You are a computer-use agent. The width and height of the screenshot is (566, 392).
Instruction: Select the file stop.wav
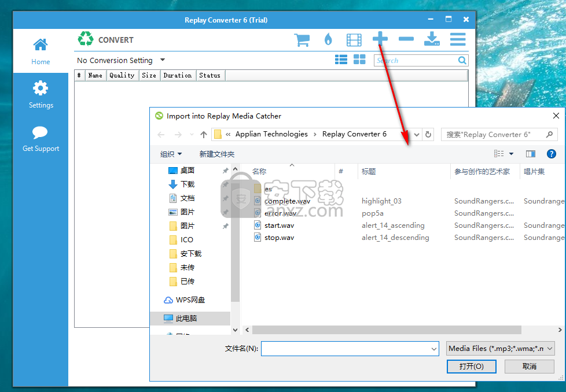279,238
